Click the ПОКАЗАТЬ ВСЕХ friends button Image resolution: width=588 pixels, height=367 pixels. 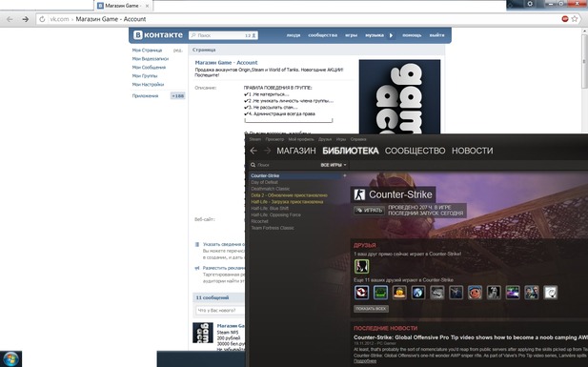371,309
